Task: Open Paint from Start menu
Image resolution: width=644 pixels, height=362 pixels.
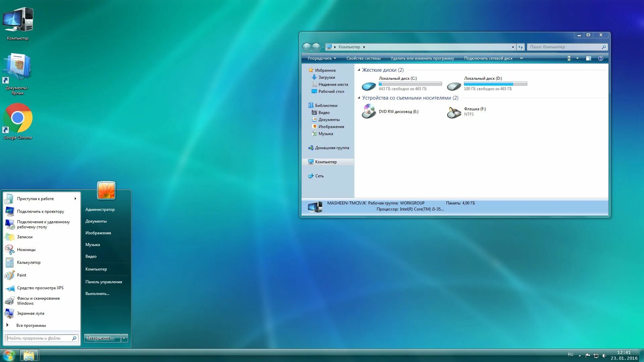Action: pyautogui.click(x=42, y=275)
